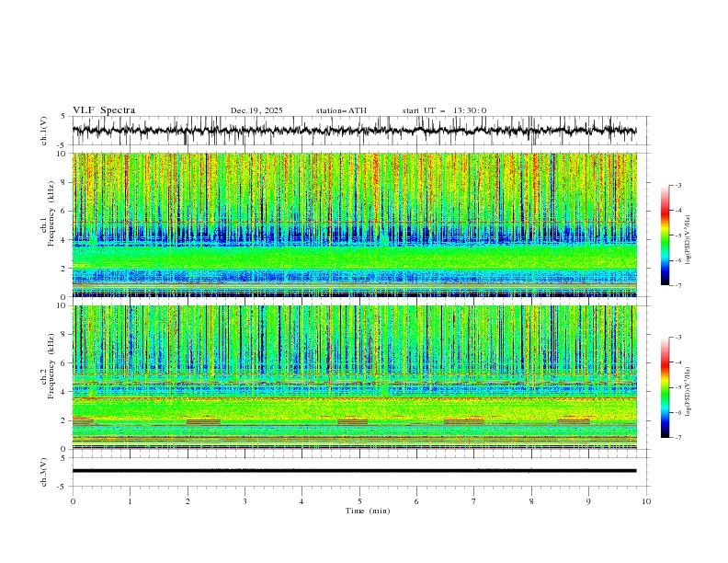Click the ch.1(V) waveform axis label

coord(45,131)
